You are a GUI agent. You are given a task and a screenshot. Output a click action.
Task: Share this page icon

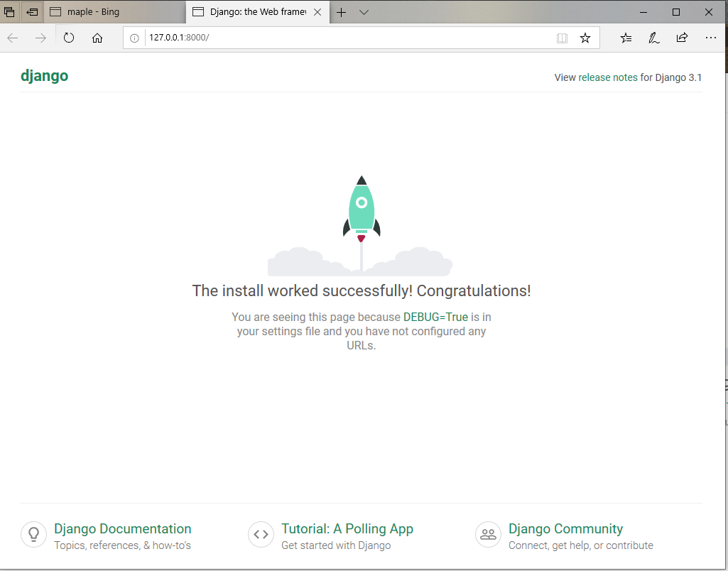682,38
